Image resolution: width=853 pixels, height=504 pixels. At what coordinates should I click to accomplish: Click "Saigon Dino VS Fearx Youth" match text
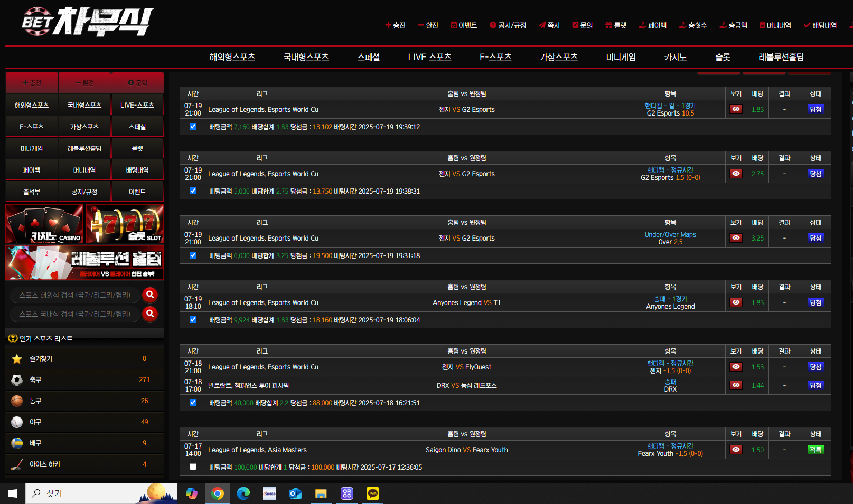click(x=467, y=450)
